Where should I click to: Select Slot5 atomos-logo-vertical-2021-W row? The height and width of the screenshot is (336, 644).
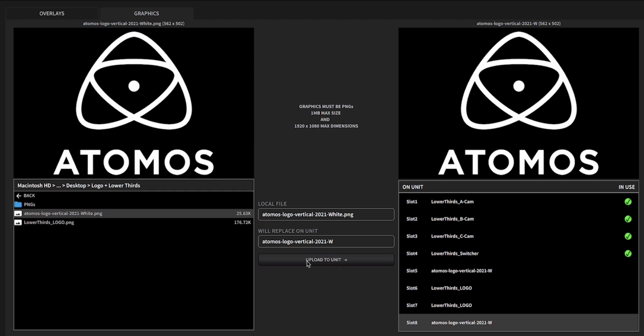[518, 271]
